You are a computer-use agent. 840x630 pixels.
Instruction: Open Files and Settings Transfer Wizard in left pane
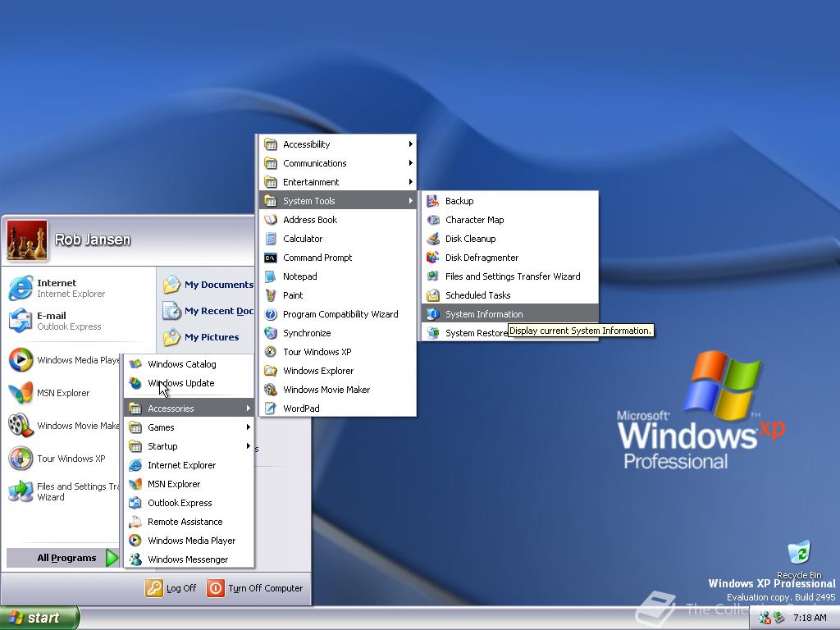point(63,491)
